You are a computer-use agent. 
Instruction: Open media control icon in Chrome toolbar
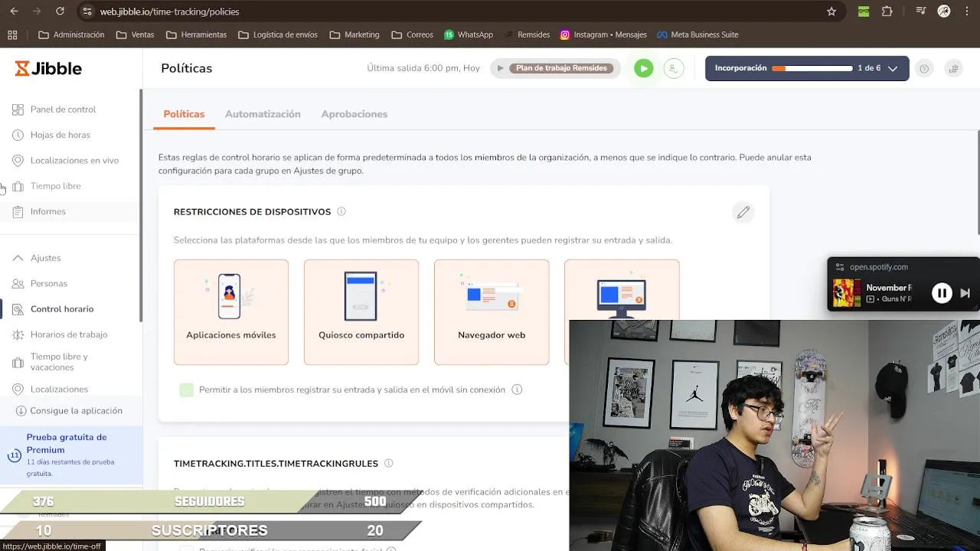tap(922, 11)
